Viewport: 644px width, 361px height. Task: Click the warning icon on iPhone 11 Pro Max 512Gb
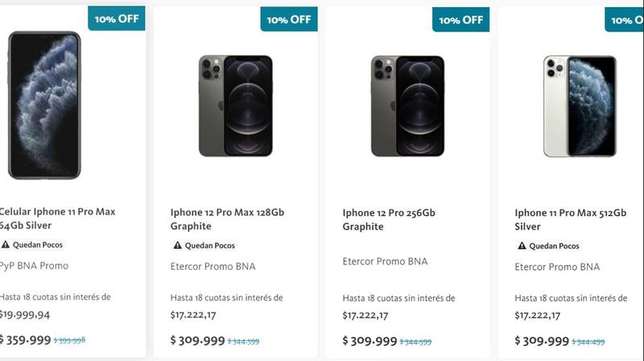[x=521, y=246]
